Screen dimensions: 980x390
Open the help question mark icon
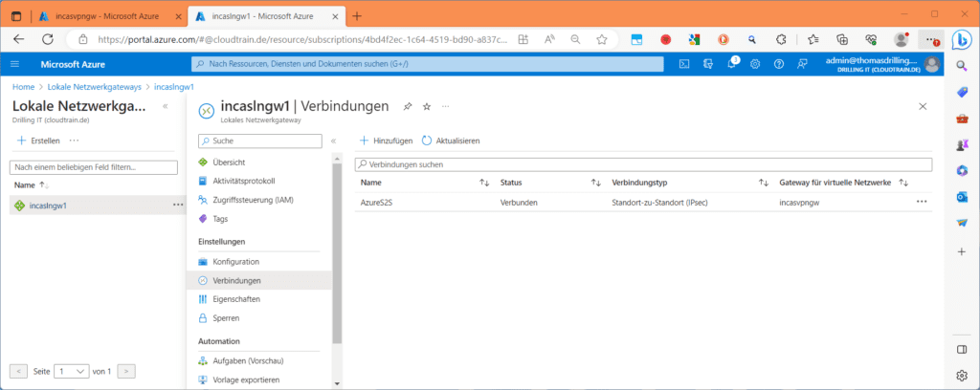coord(779,64)
